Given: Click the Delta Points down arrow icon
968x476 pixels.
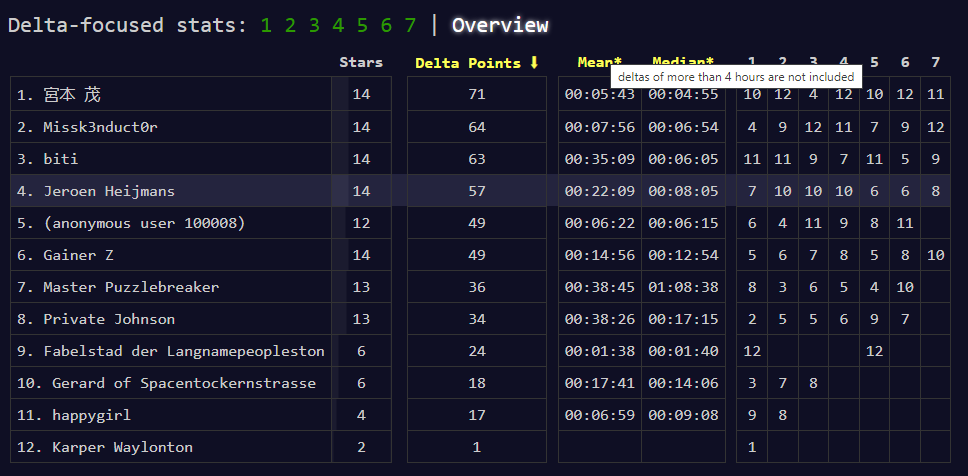Looking at the screenshot, I should point(534,62).
